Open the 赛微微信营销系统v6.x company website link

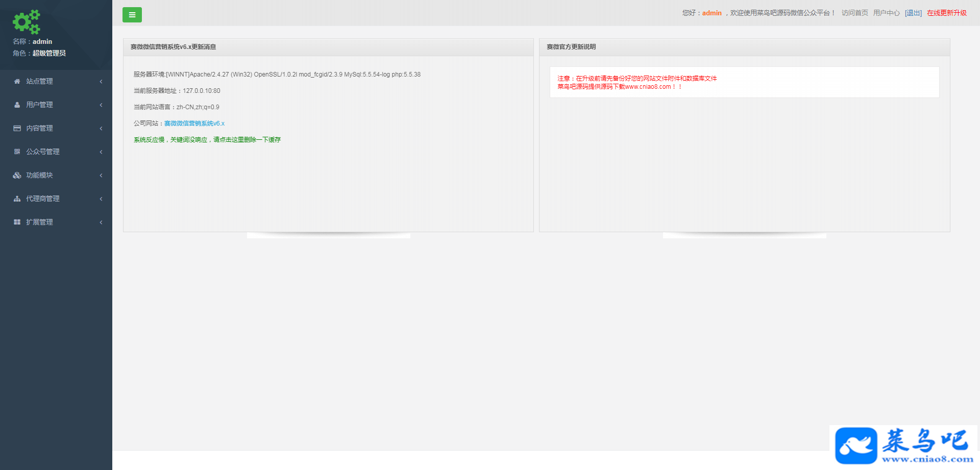click(x=194, y=123)
